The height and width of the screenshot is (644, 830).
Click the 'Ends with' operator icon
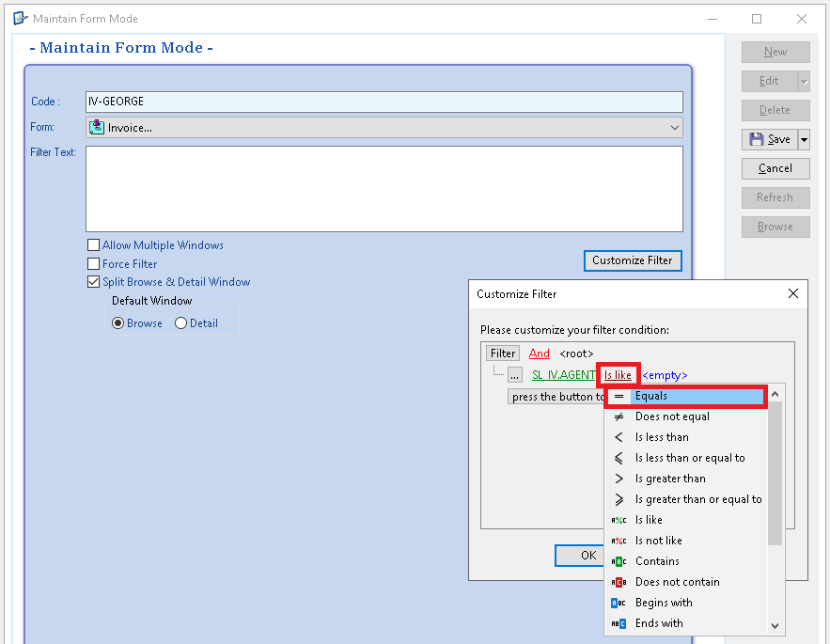(619, 623)
